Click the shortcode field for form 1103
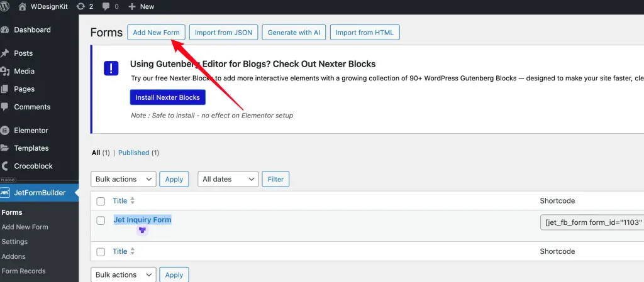This screenshot has width=644, height=282. coord(592,222)
